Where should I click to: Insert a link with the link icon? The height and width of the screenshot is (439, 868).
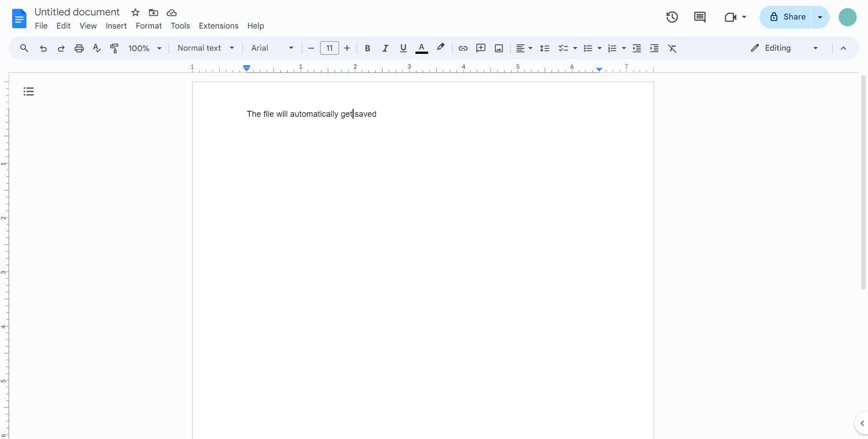(462, 48)
